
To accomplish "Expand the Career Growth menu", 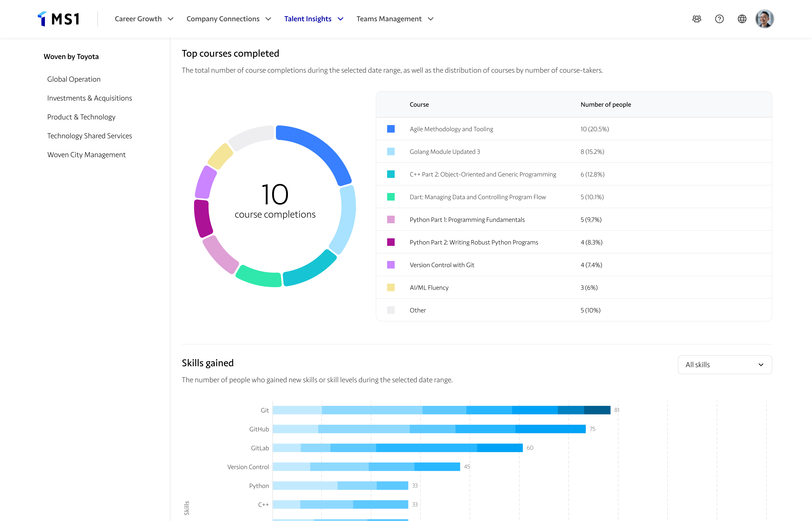I will pyautogui.click(x=144, y=19).
